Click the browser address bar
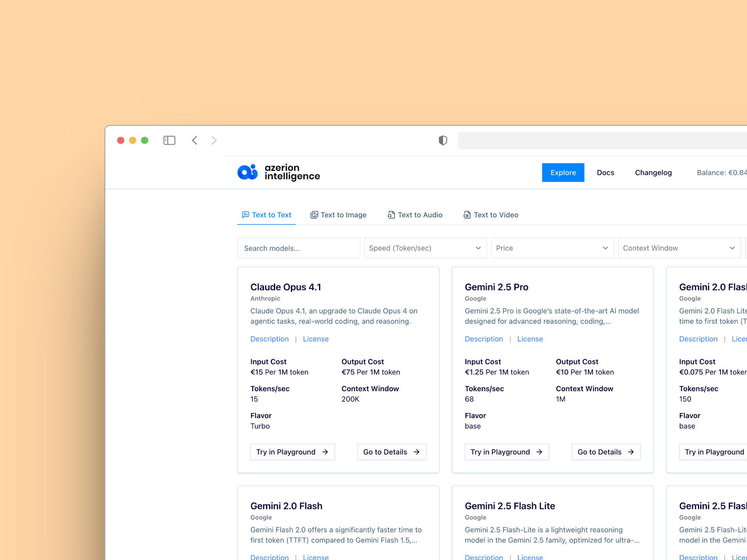Viewport: 747px width, 560px height. coord(602,140)
